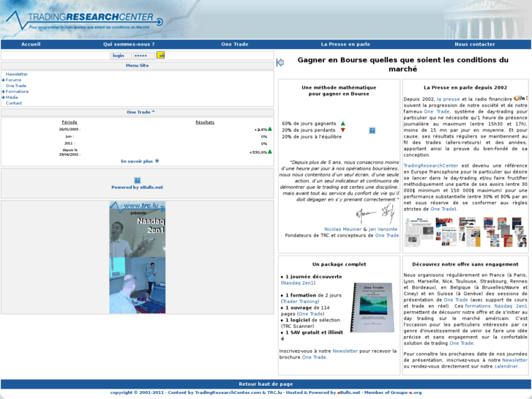Image resolution: width=532 pixels, height=399 pixels.
Task: Open Contact in site menu
Action: click(14, 103)
